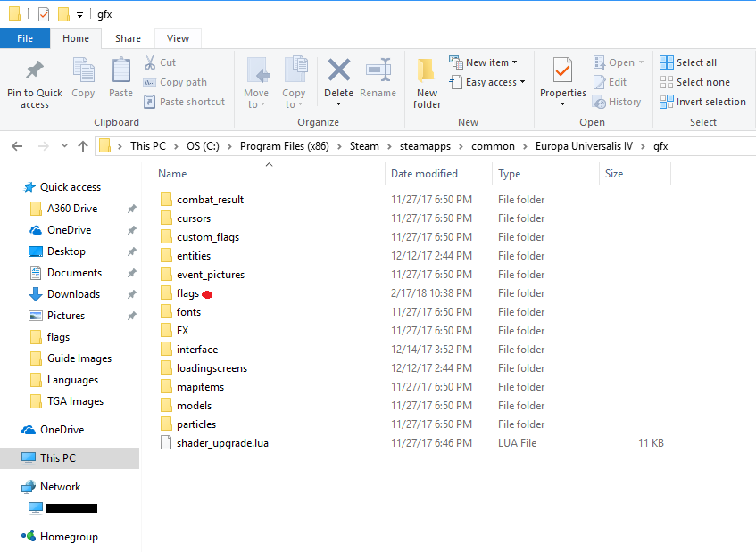This screenshot has width=756, height=552.
Task: Click the title bar properties checkmark icon
Action: pos(44,14)
